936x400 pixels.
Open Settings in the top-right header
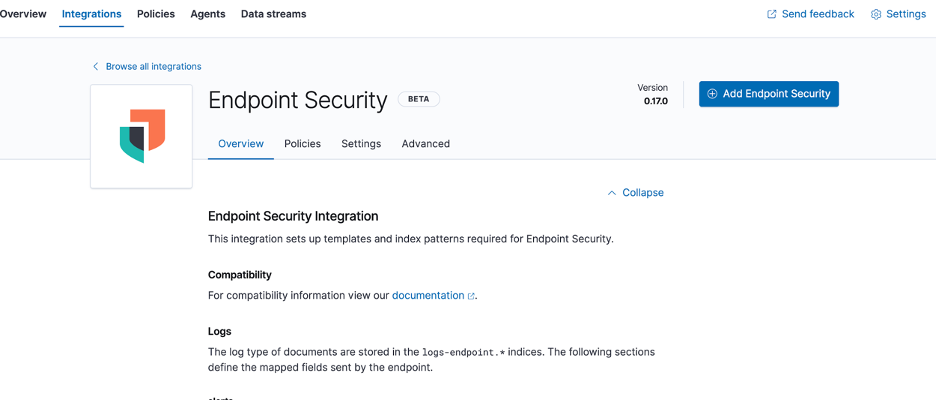click(x=906, y=14)
